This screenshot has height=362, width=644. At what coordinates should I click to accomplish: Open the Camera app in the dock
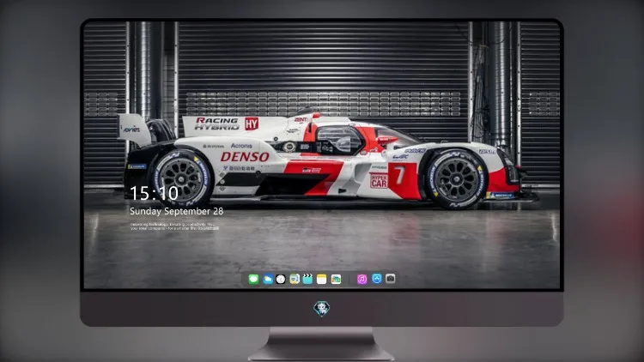pyautogui.click(x=391, y=279)
